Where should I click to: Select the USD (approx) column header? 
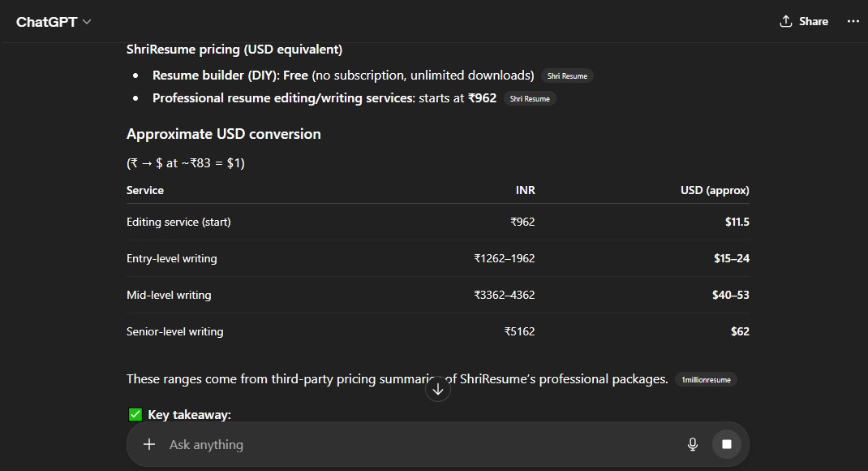coord(715,190)
